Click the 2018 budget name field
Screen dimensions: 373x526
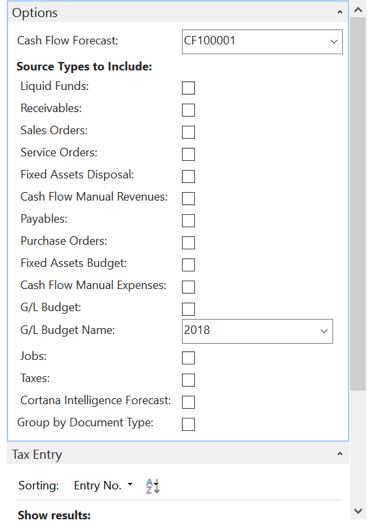(x=257, y=331)
